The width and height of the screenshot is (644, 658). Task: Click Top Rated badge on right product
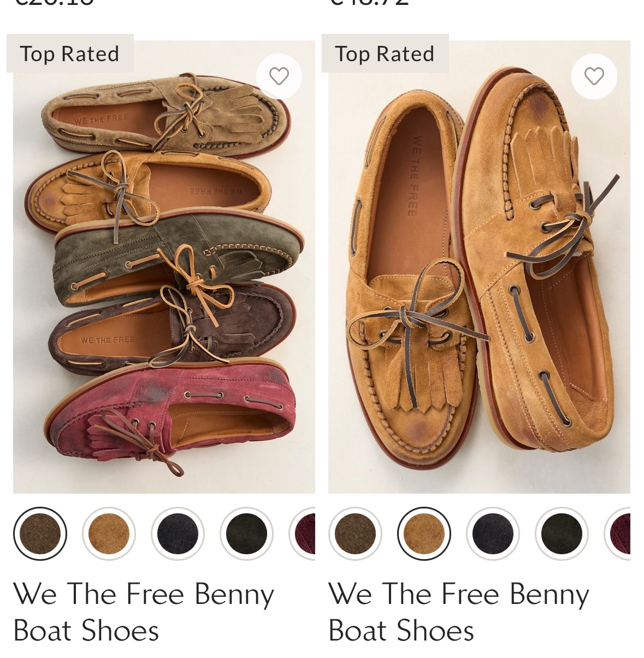385,54
